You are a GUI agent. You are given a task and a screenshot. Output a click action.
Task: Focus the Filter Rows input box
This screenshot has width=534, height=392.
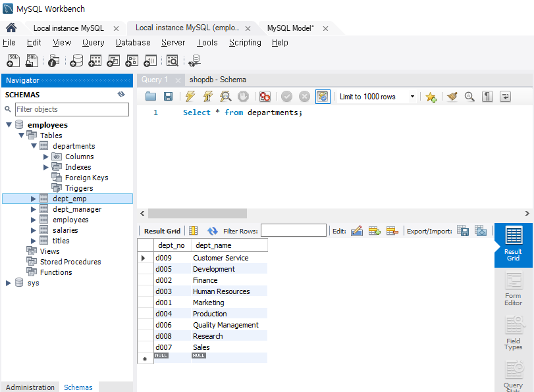294,230
